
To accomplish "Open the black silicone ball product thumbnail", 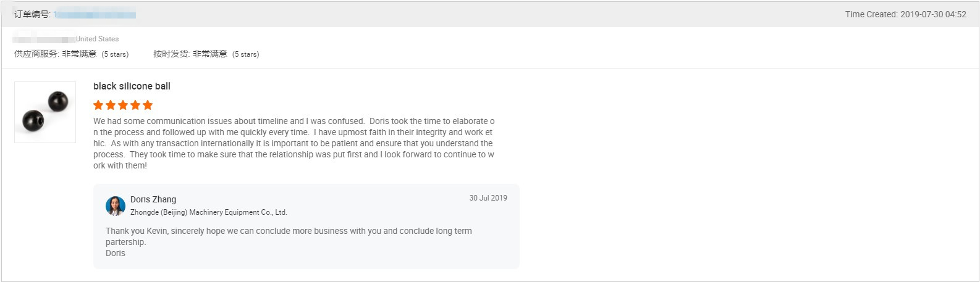I will pos(45,112).
